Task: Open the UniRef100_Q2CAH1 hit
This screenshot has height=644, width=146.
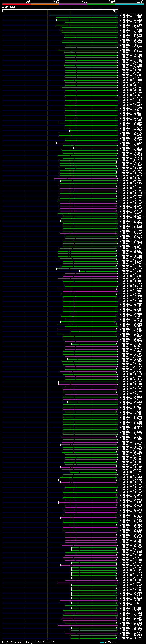Action: [x=131, y=90]
